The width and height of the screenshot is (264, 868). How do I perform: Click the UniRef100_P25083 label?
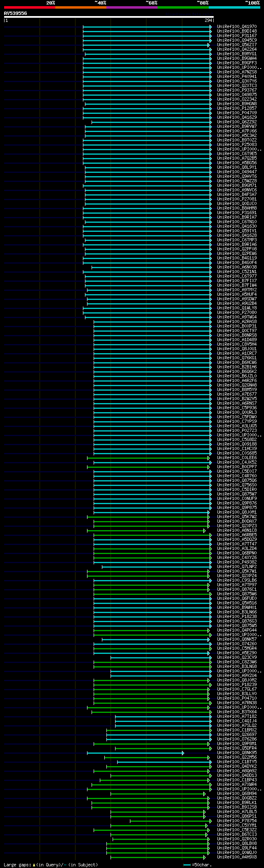237,145
